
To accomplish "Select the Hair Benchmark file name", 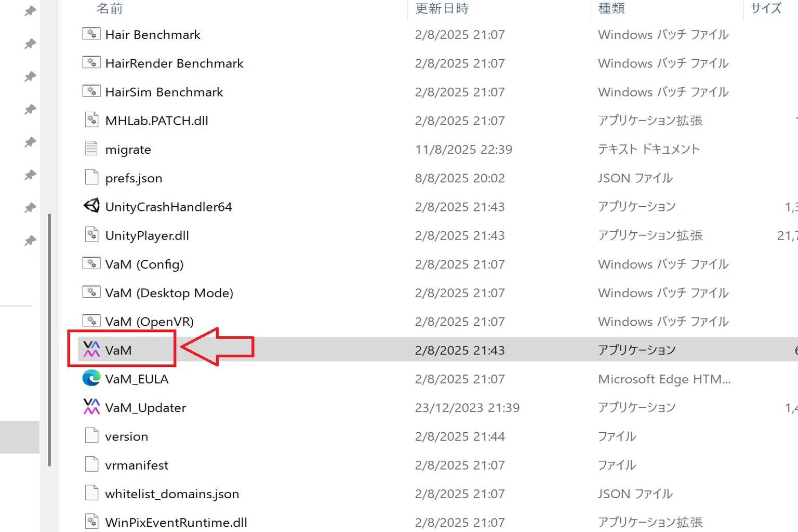I will [x=153, y=35].
